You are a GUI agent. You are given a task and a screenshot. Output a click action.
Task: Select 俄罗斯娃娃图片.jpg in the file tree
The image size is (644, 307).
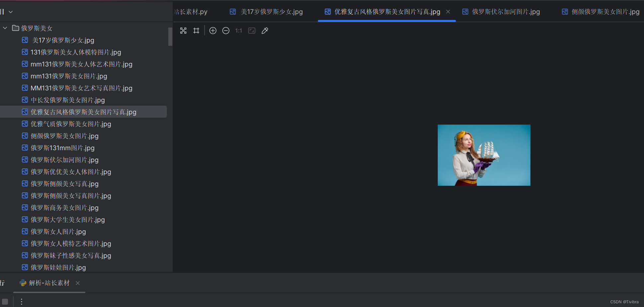click(x=58, y=267)
